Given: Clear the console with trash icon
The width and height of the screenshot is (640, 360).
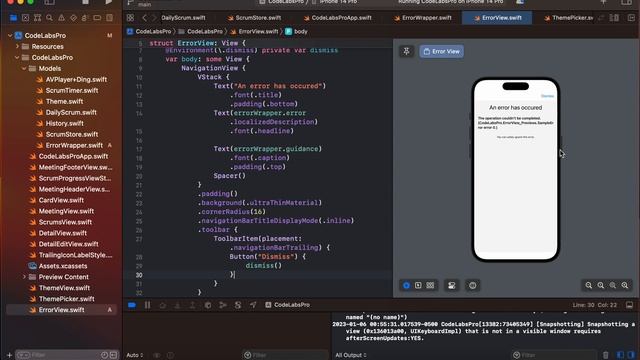Looking at the screenshot, I should (x=606, y=355).
